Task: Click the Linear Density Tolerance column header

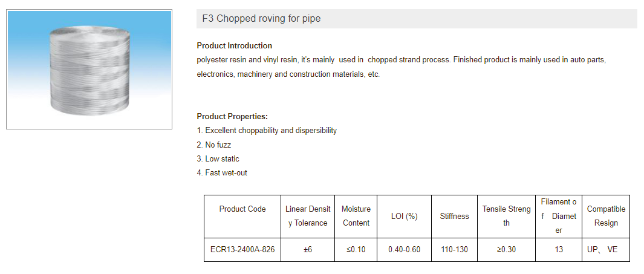Action: [308, 216]
